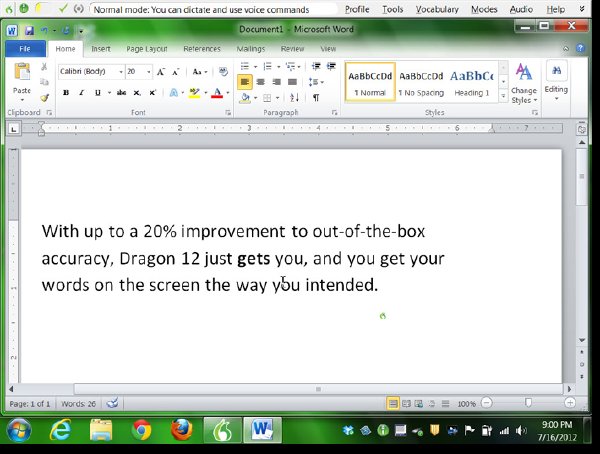
Task: Open Firefox from the taskbar
Action: pos(182,430)
